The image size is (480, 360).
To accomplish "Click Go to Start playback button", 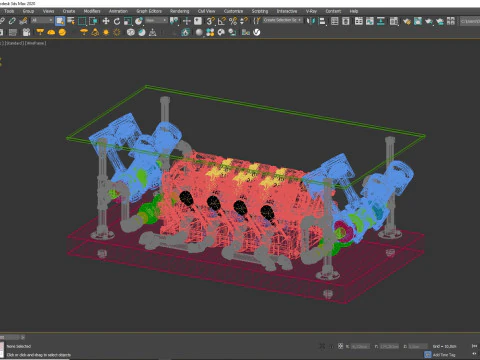I will [x=474, y=346].
